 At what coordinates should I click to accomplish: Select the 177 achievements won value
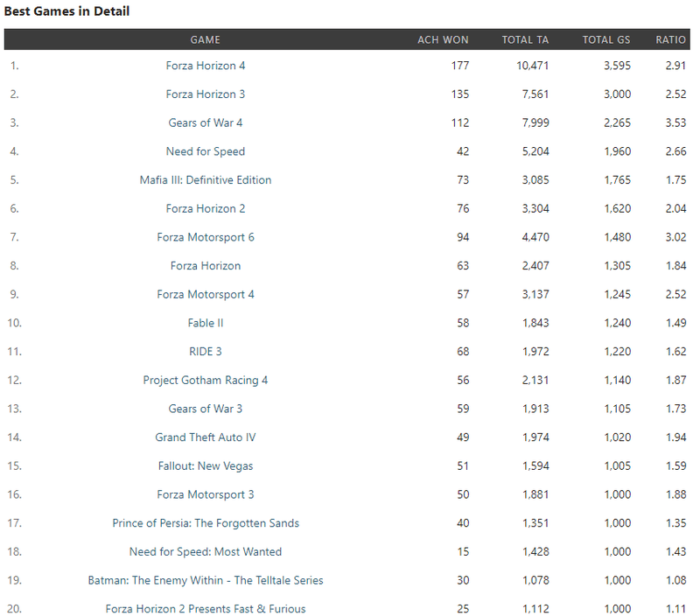tap(460, 66)
